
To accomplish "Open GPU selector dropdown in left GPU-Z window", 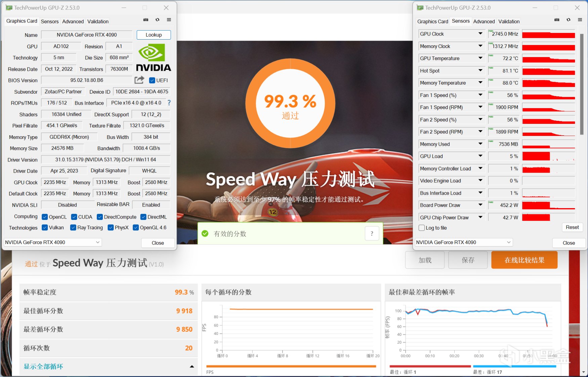I will 52,242.
